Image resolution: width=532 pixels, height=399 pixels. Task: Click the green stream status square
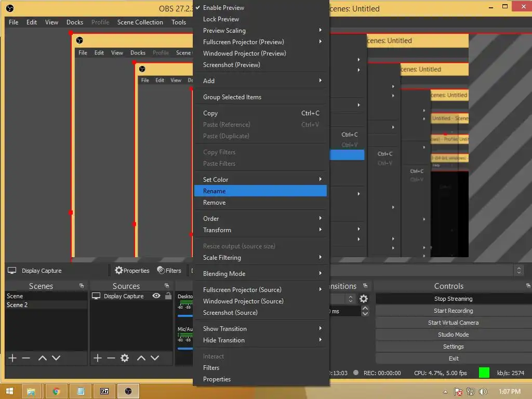pyautogui.click(x=484, y=373)
